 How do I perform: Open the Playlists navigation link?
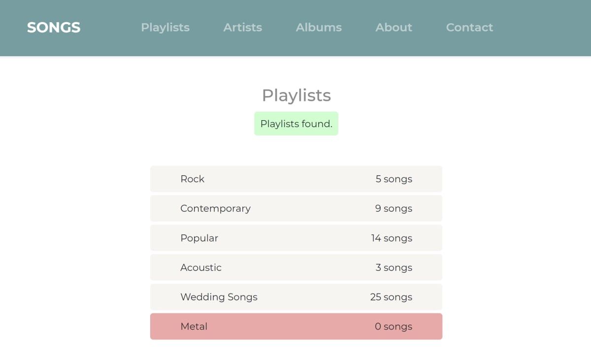pyautogui.click(x=165, y=28)
